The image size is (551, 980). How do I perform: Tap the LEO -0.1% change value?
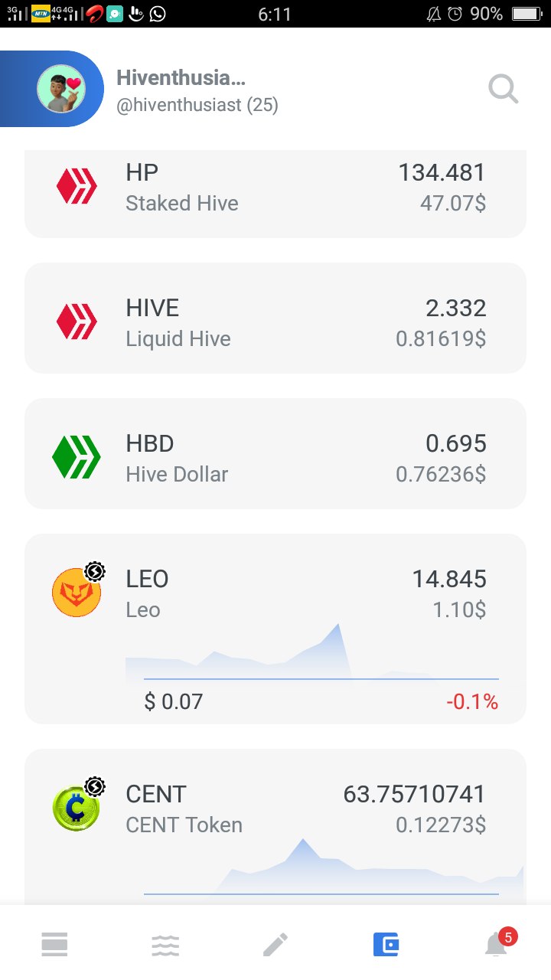[471, 701]
